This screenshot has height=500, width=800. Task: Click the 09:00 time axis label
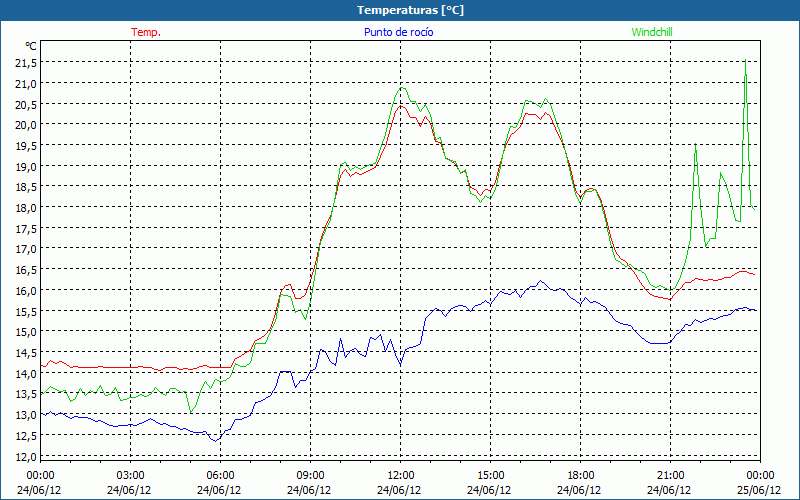pyautogui.click(x=311, y=476)
